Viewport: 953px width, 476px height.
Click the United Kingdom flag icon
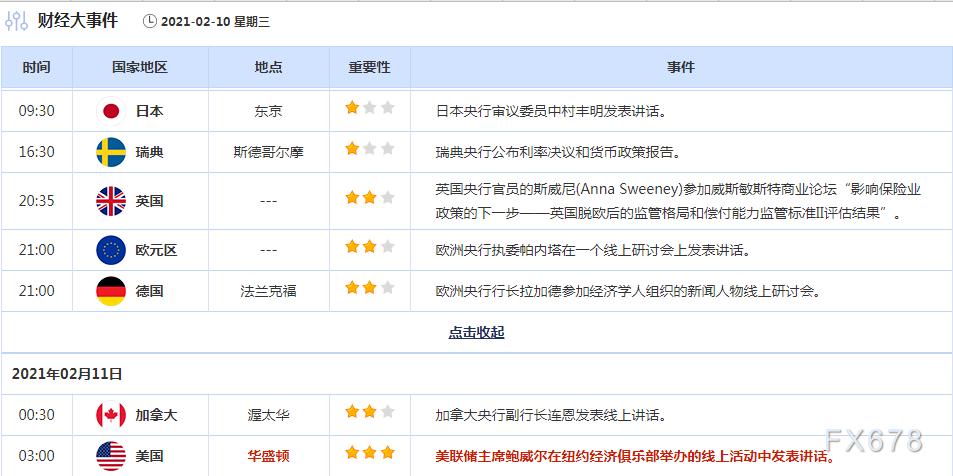(111, 201)
